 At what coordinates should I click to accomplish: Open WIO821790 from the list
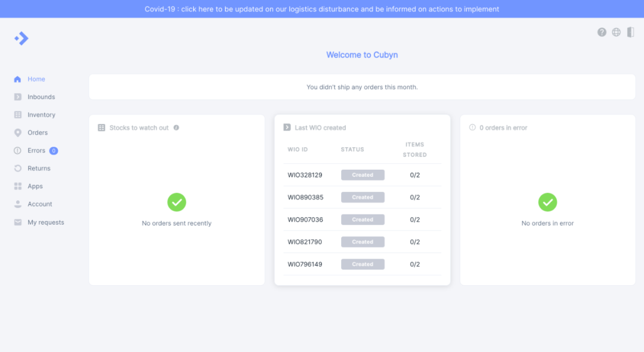[305, 242]
